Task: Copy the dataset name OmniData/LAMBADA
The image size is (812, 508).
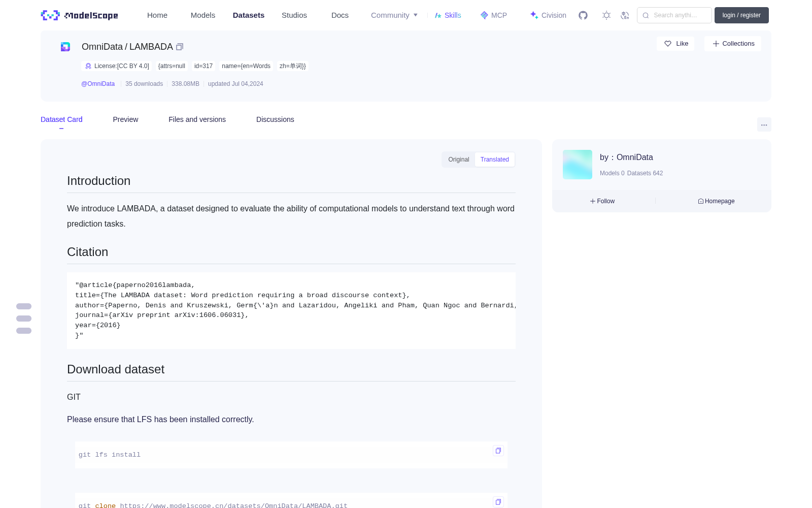Action: [180, 47]
